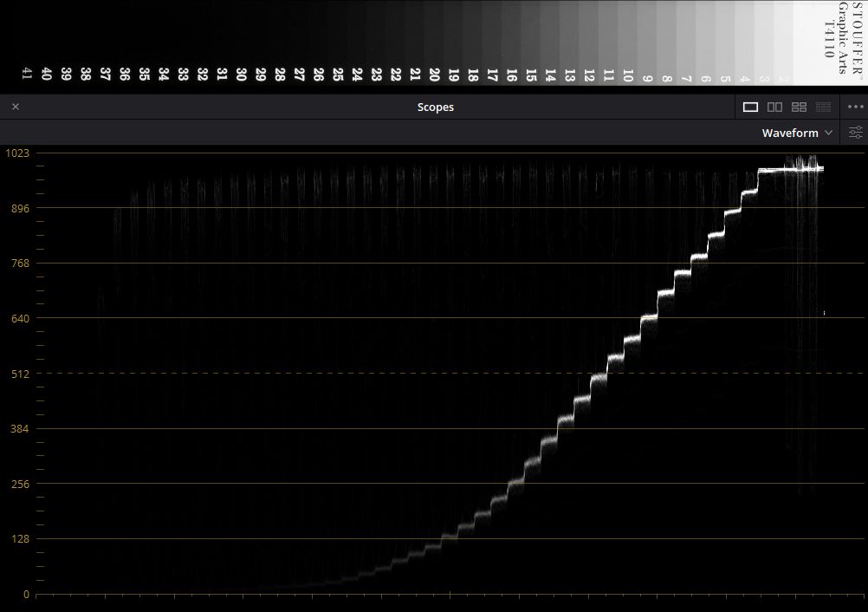Click the 384 scale label
The width and height of the screenshot is (868, 612).
(20, 429)
